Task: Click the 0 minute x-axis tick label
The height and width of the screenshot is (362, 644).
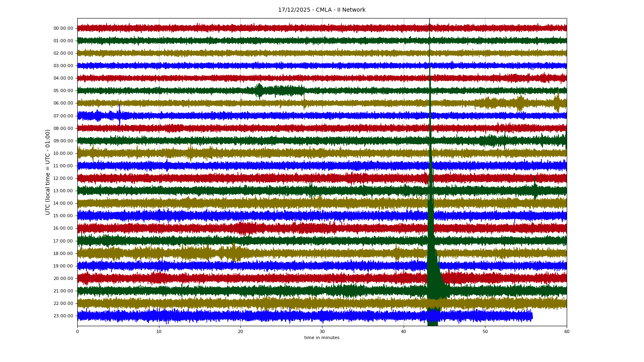Action: 78,331
